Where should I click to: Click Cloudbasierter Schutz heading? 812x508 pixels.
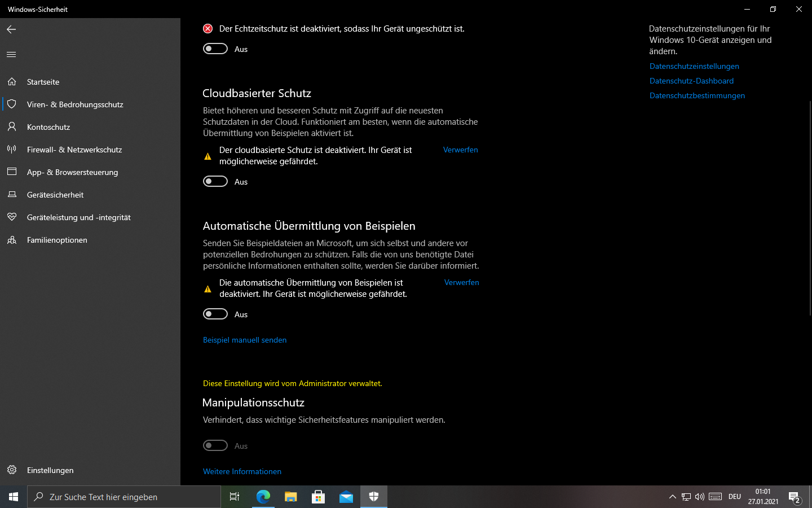click(257, 93)
